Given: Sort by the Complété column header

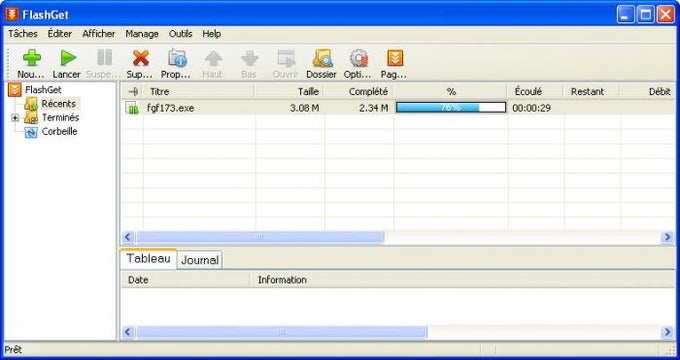Looking at the screenshot, I should coord(359,92).
